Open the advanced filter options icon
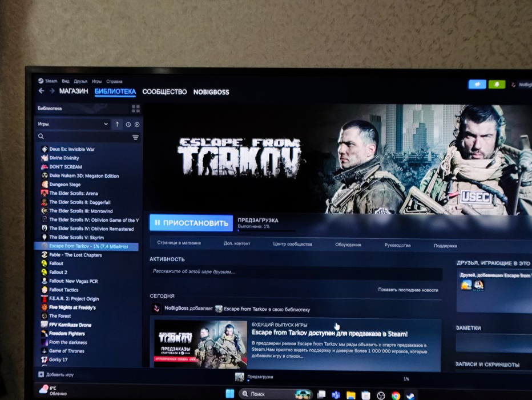532x400 pixels. (x=135, y=138)
